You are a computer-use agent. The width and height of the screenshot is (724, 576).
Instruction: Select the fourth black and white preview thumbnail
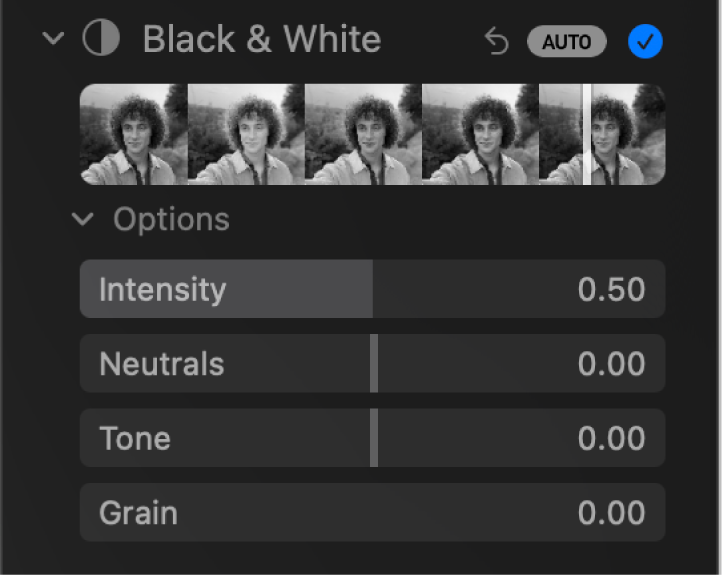tap(480, 134)
